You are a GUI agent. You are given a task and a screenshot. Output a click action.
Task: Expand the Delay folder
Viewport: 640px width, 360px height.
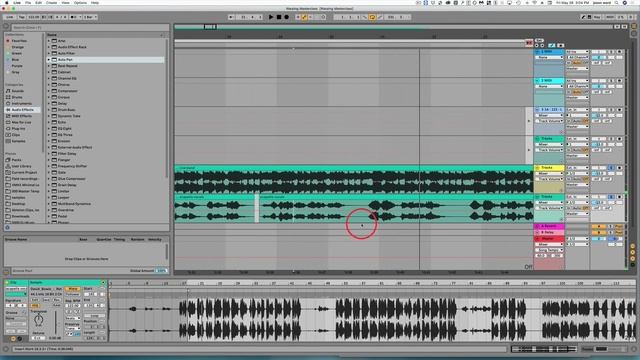(x=49, y=104)
